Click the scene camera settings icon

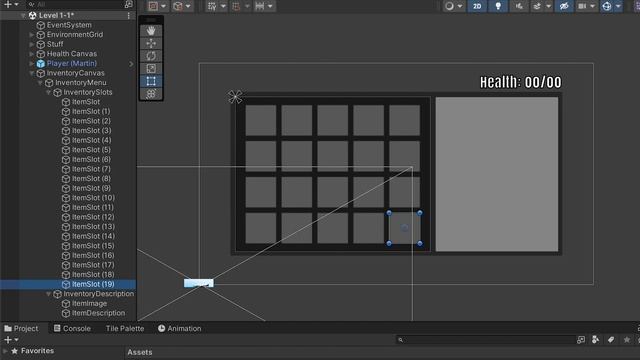click(582, 6)
